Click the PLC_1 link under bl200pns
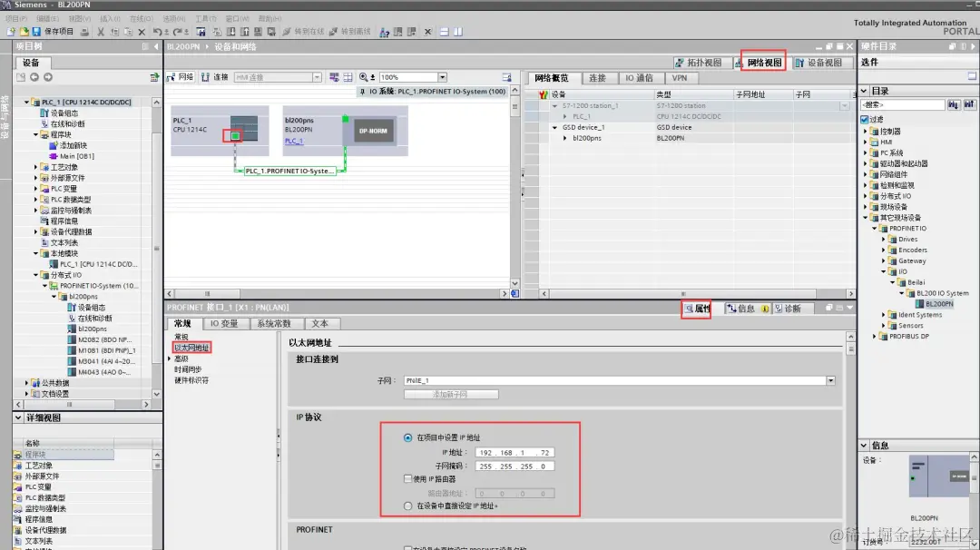This screenshot has height=550, width=980. [x=294, y=141]
